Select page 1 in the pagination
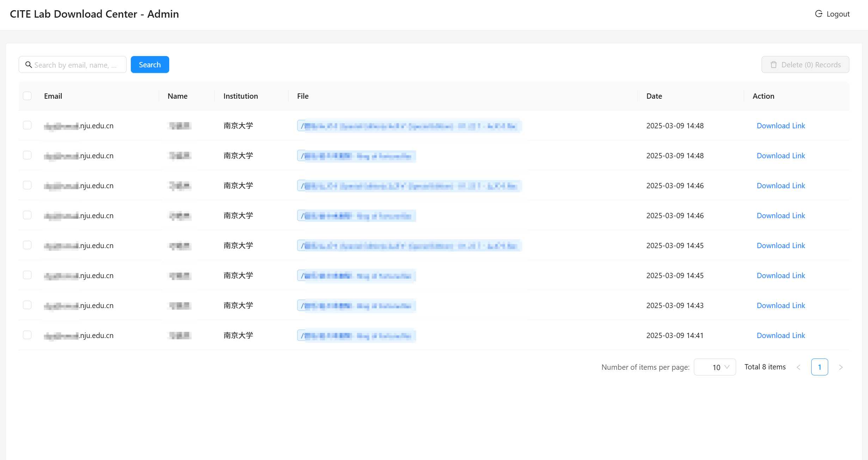868x460 pixels. [x=819, y=367]
